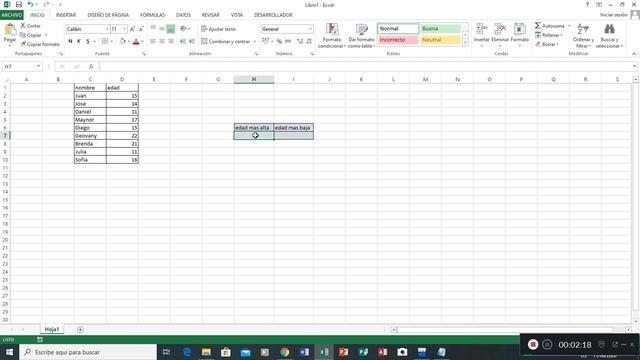This screenshot has width=640, height=360.
Task: Open Chrome from the taskbar
Action: (284, 352)
